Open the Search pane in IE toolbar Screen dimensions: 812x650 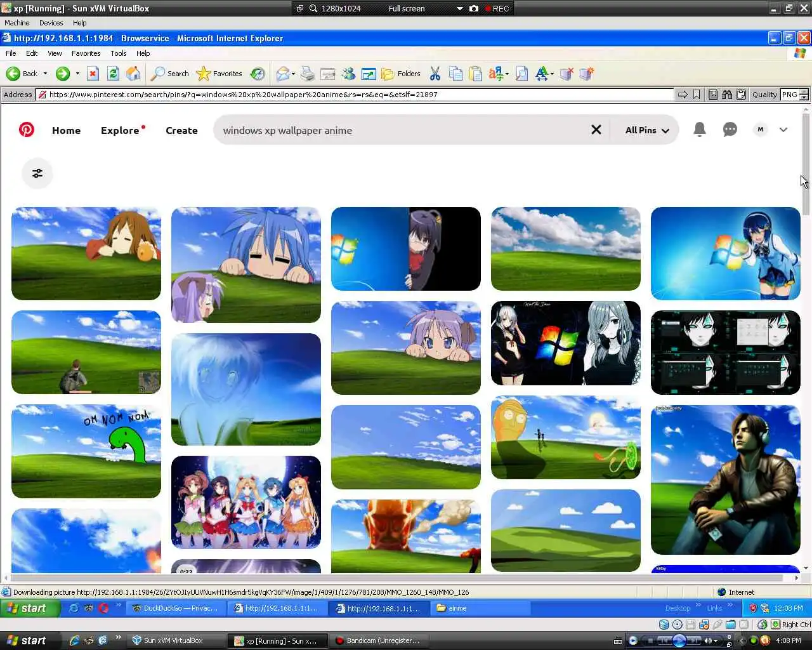coord(169,74)
